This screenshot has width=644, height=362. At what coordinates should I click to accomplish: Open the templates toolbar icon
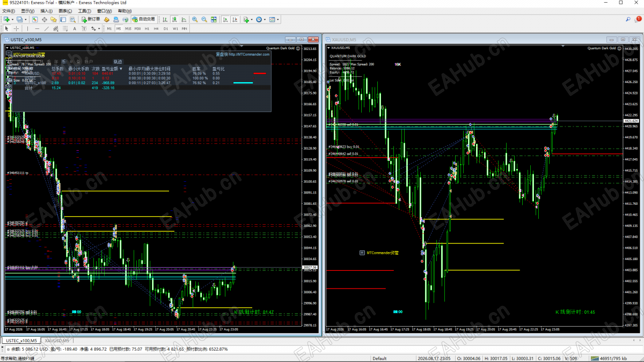[272, 19]
